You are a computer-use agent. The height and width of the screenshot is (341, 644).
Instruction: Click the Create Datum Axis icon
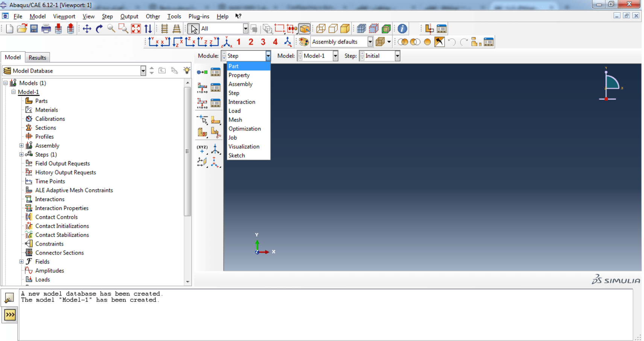click(216, 149)
